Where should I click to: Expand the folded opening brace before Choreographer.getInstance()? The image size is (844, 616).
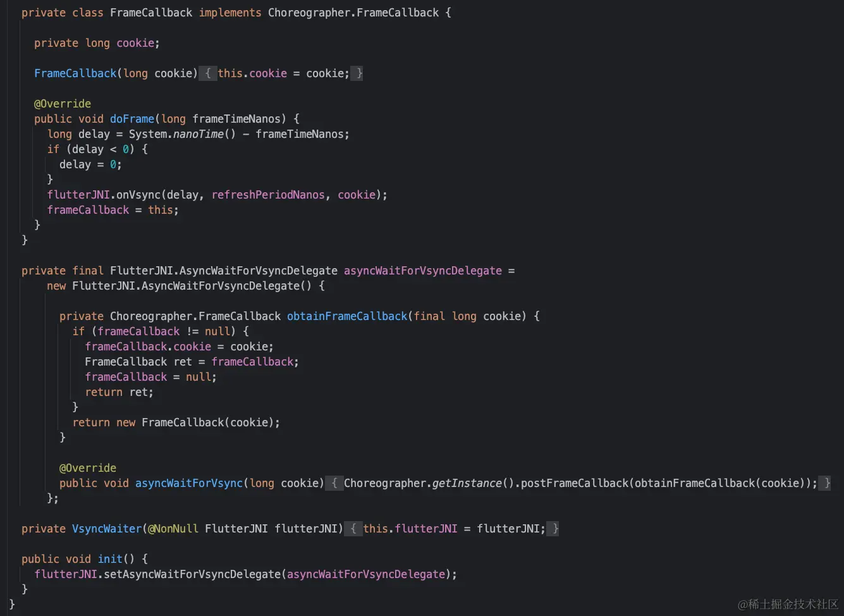(x=334, y=483)
